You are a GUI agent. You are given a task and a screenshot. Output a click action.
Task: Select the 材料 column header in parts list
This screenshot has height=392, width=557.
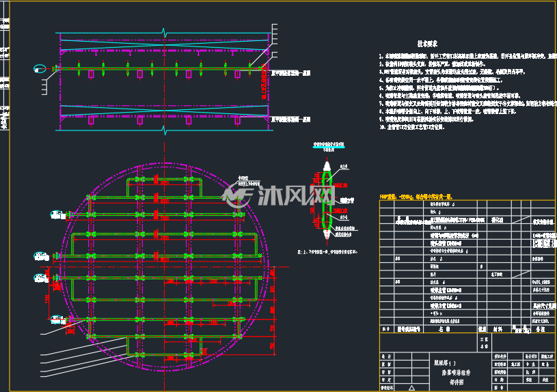pos(498,329)
